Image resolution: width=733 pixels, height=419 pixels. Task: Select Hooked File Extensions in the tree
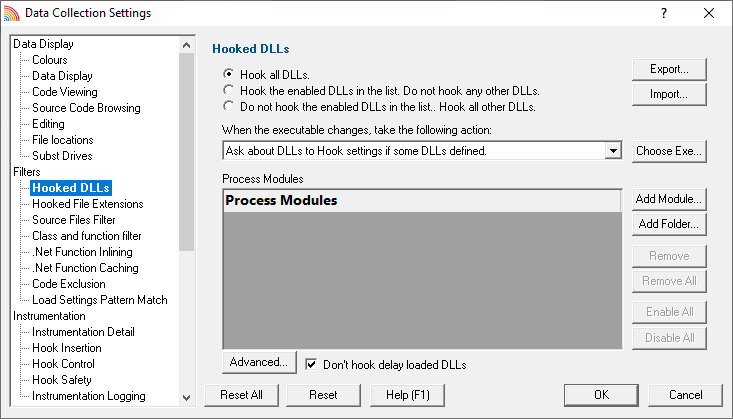(x=87, y=204)
